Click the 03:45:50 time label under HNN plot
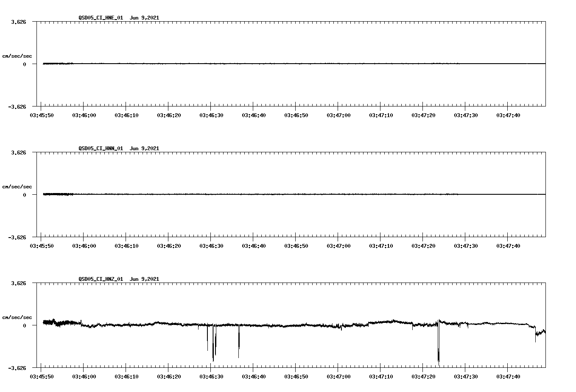Screen dimensions: 576x392 click(x=42, y=246)
